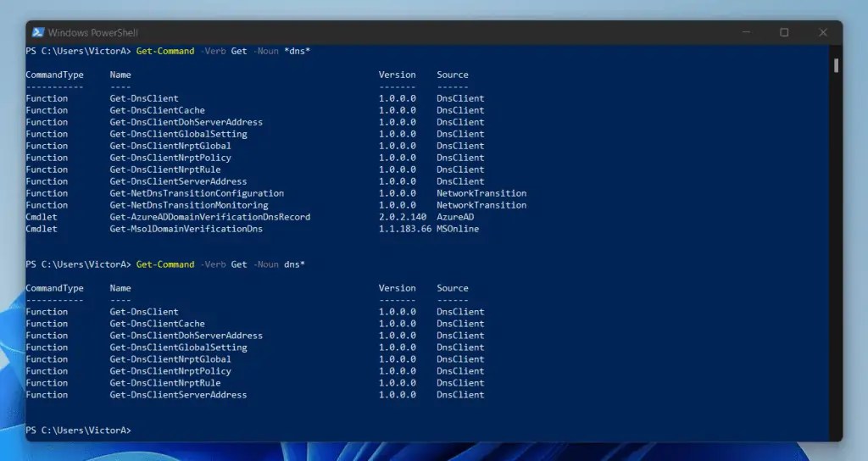This screenshot has width=868, height=461.
Task: Click Get-DnsClientGlobalSetting under the dns* output
Action: [x=178, y=347]
